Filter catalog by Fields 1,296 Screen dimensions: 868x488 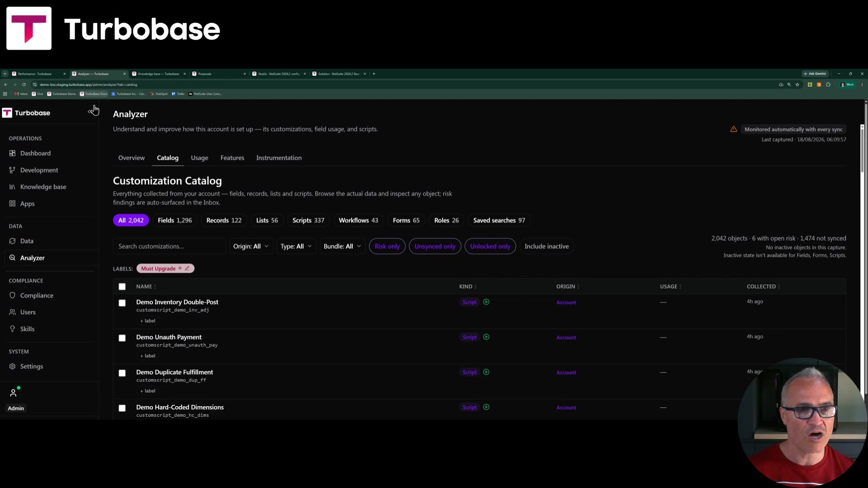(175, 220)
